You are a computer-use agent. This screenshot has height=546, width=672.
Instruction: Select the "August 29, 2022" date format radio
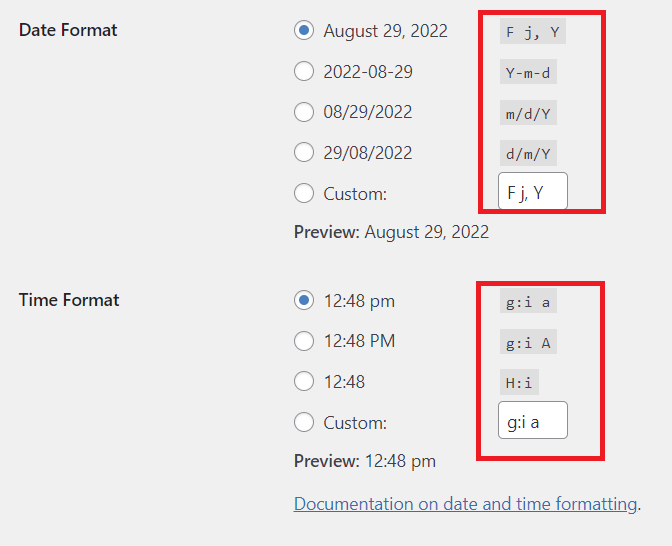pos(304,31)
